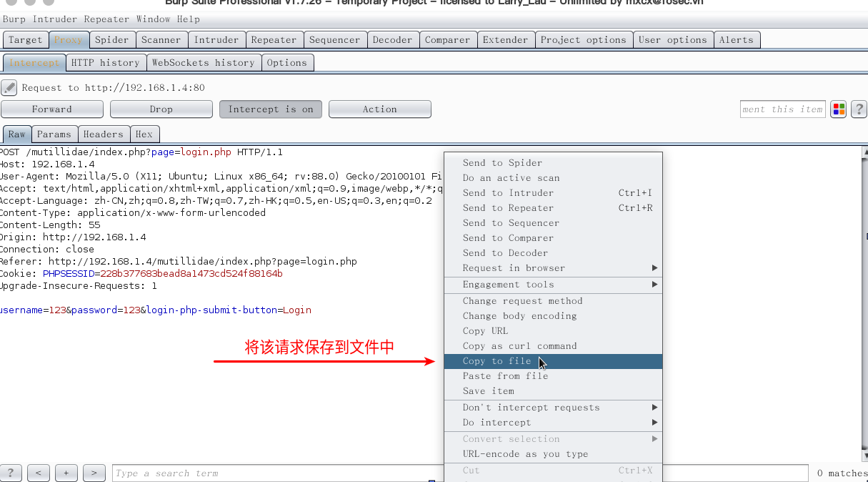The width and height of the screenshot is (868, 482).
Task: Switch to the Hex view tab
Action: coord(144,134)
